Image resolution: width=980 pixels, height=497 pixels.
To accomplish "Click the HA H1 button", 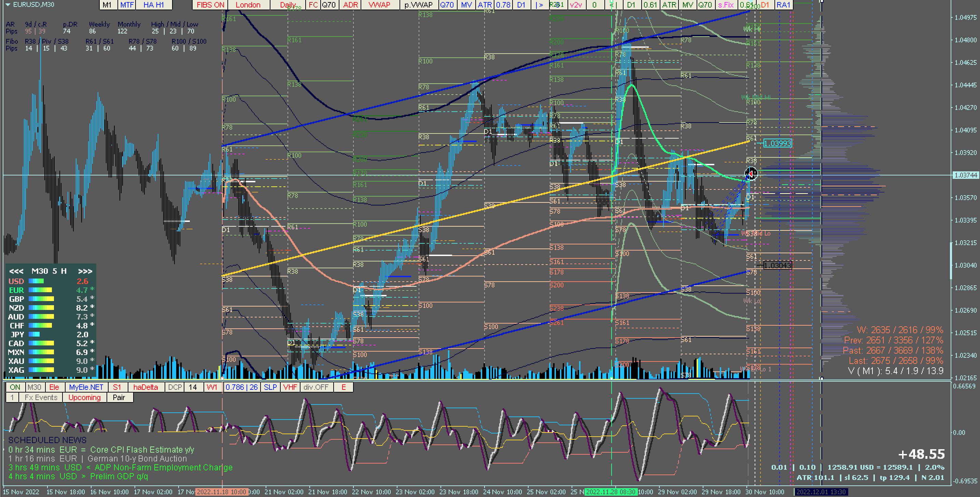I will pyautogui.click(x=154, y=5).
